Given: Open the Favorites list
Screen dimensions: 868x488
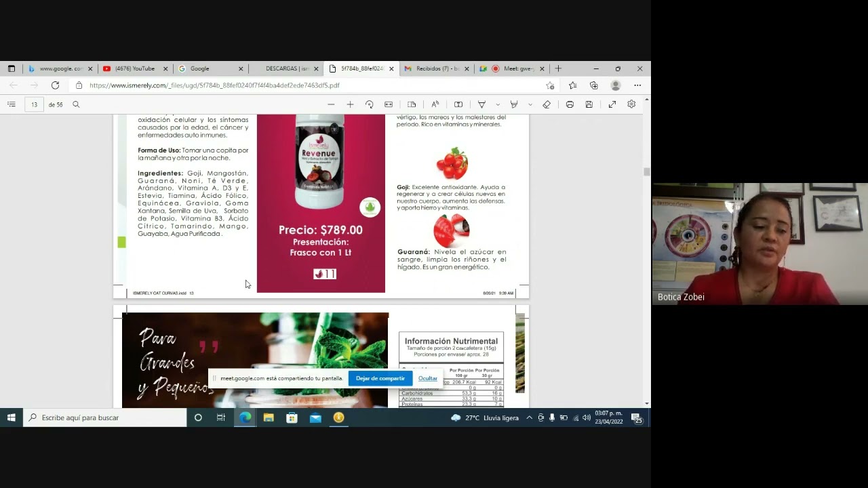Looking at the screenshot, I should tap(573, 85).
